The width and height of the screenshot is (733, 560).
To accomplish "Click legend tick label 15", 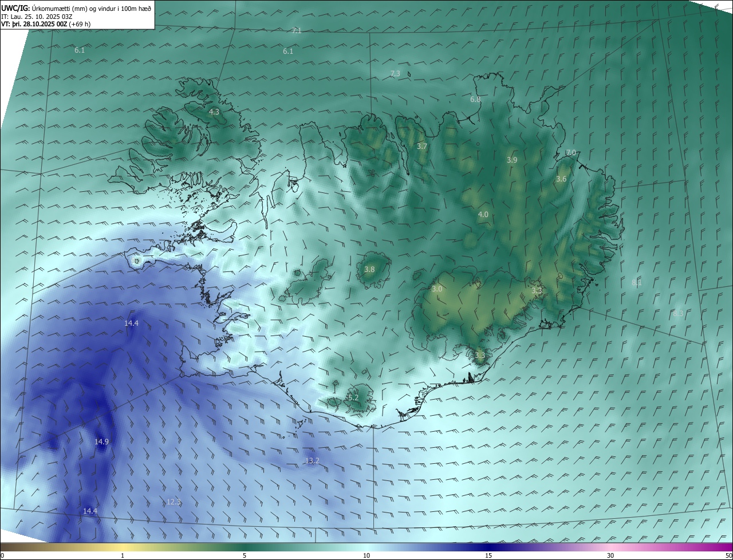I will coord(488,555).
